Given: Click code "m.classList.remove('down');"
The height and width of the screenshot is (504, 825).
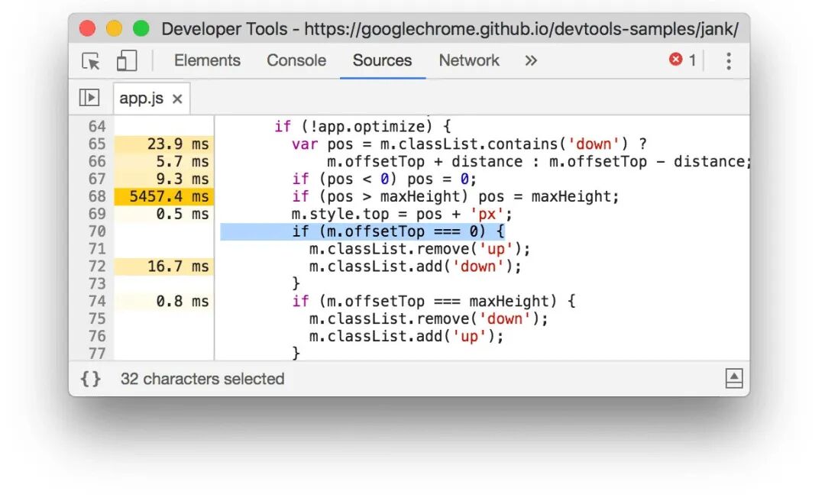Looking at the screenshot, I should coord(429,318).
